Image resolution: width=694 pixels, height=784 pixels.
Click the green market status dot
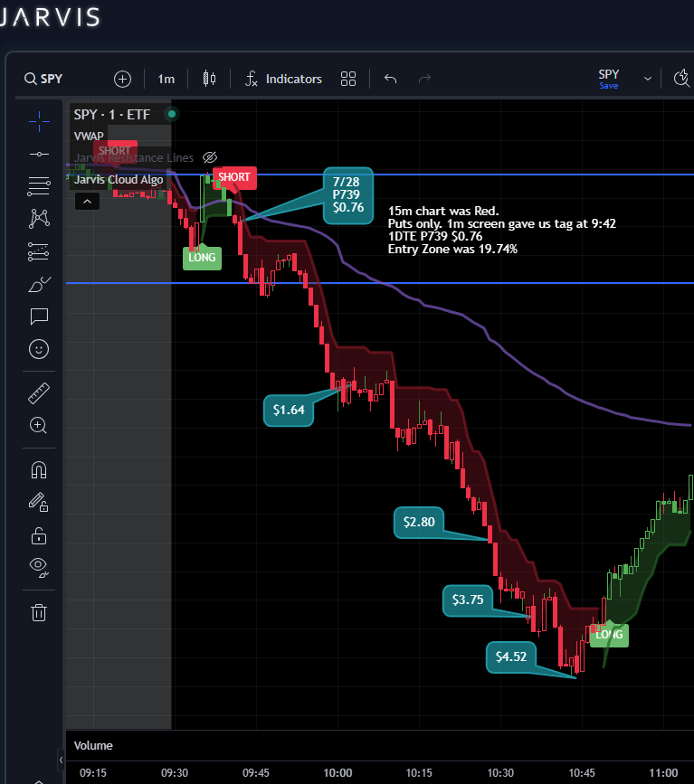point(172,114)
